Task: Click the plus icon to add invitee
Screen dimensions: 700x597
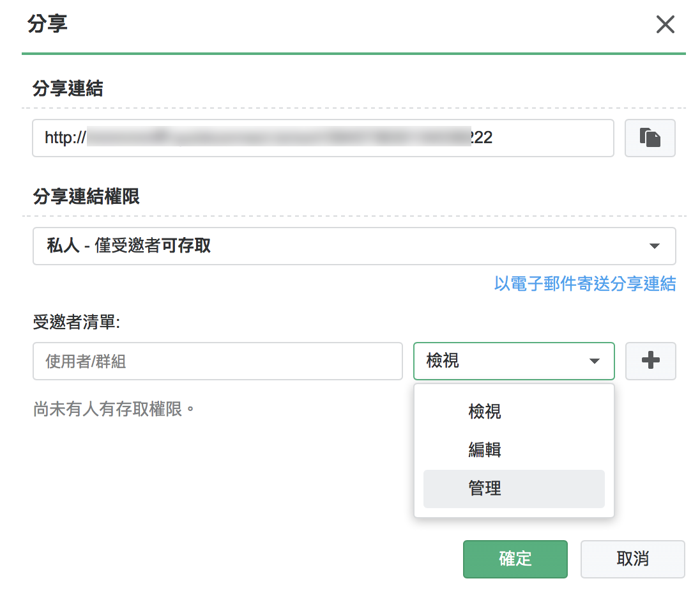Action: [650, 361]
